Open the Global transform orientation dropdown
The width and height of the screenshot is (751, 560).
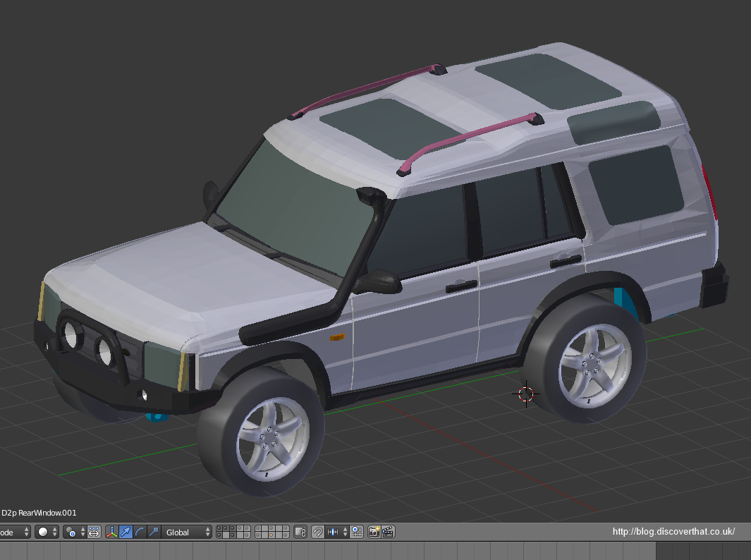(185, 532)
